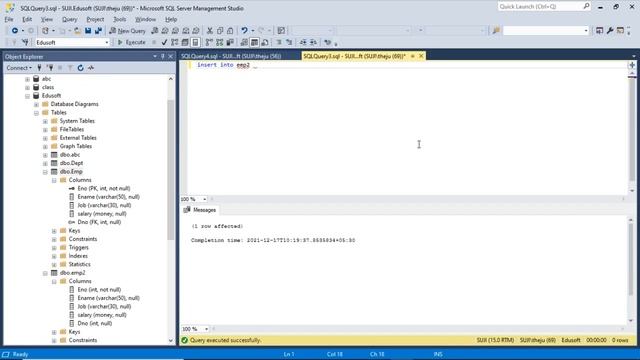
Task: Toggle Results to Grid mode
Action: (254, 42)
